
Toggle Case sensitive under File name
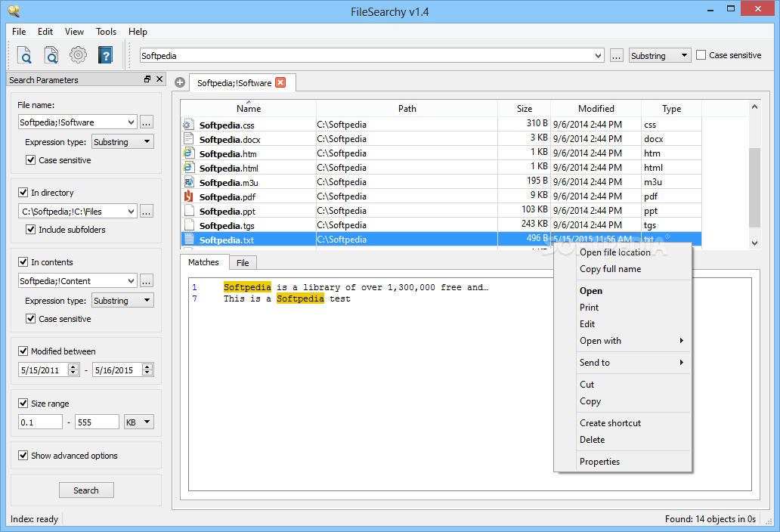[30, 160]
